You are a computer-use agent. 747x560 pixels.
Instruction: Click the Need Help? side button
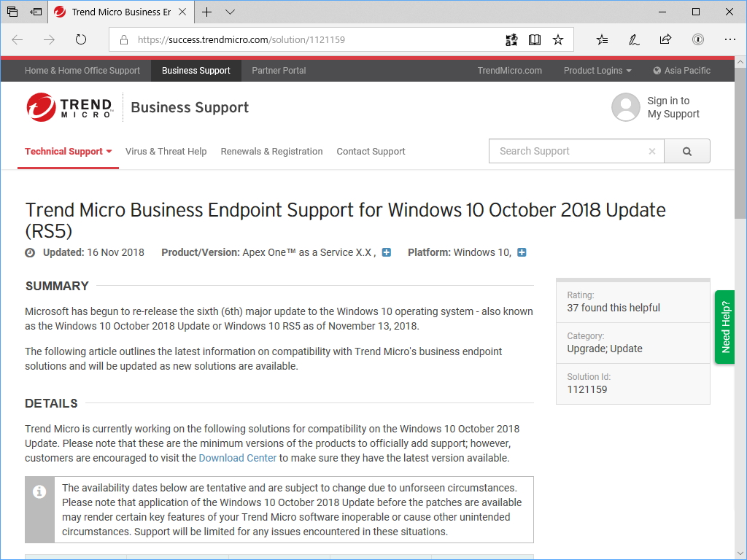[724, 327]
